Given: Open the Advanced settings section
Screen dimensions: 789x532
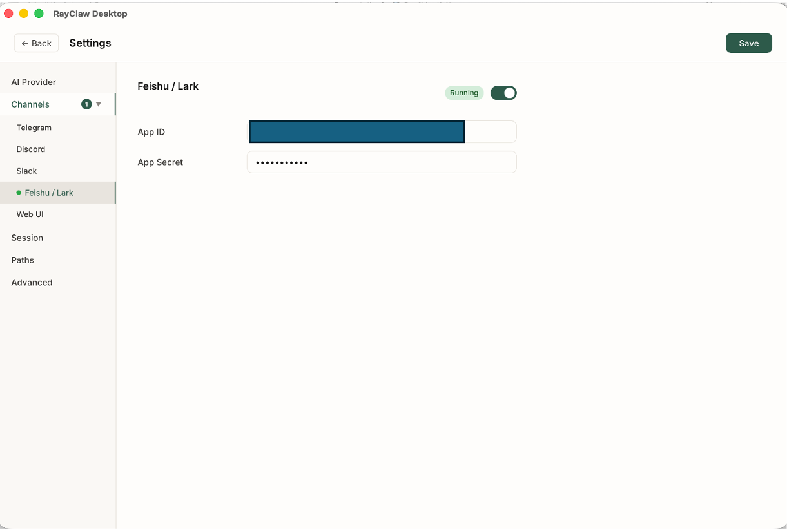Looking at the screenshot, I should [x=31, y=282].
